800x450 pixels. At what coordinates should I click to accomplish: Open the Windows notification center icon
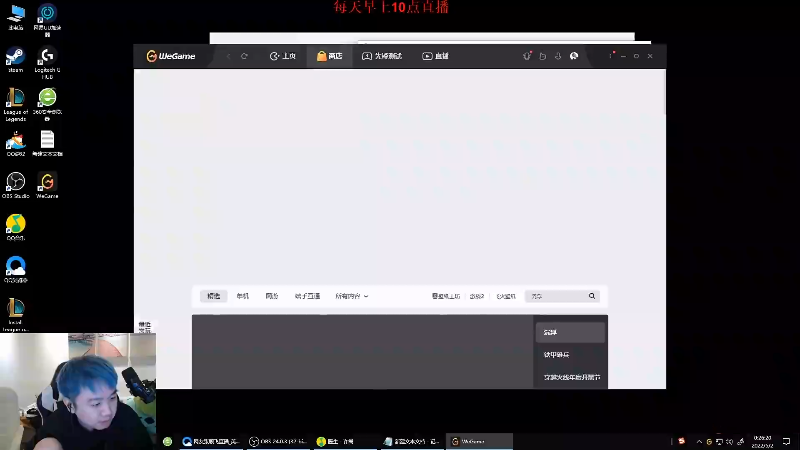[786, 441]
